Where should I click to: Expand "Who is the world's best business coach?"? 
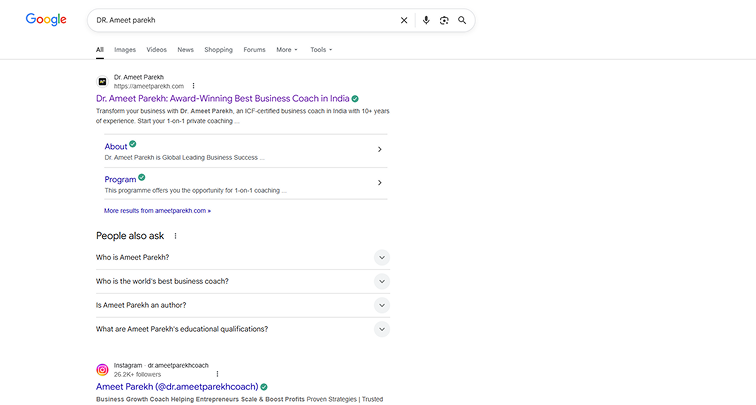click(381, 281)
